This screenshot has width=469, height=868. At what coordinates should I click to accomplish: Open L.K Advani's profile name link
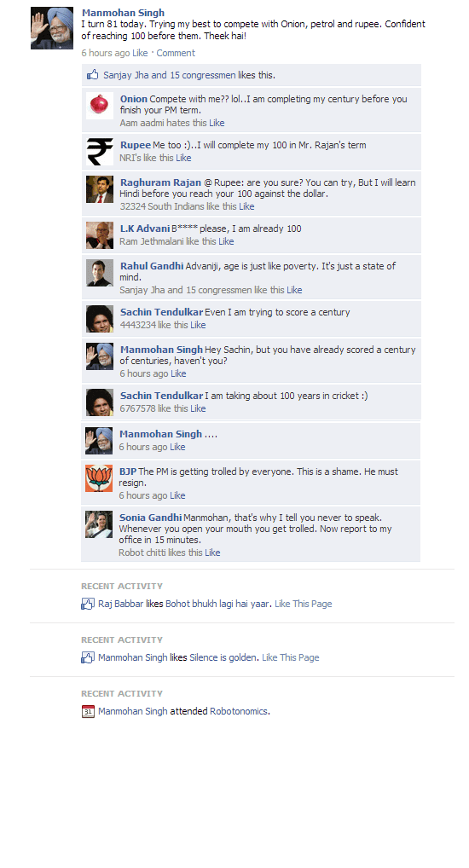[145, 229]
